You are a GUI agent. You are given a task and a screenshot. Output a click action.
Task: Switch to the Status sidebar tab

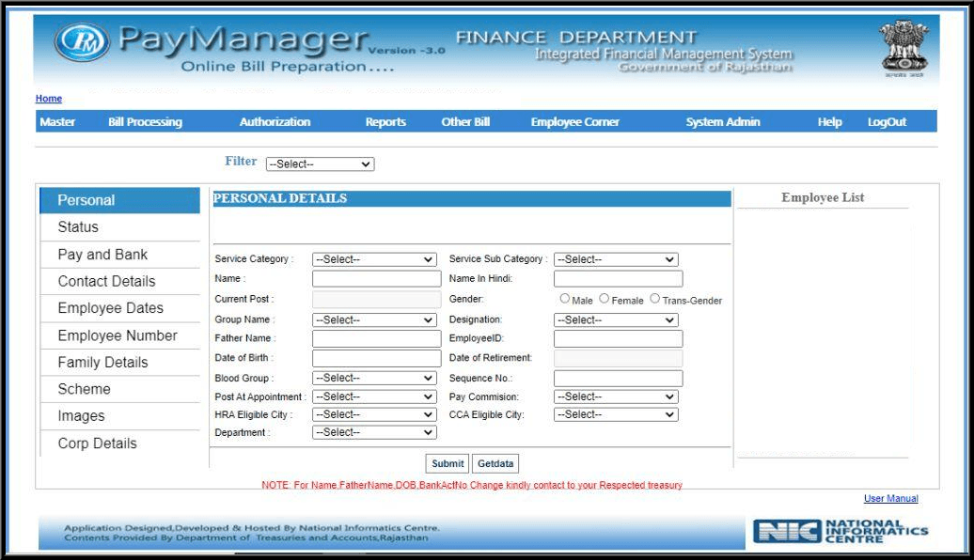pos(120,227)
